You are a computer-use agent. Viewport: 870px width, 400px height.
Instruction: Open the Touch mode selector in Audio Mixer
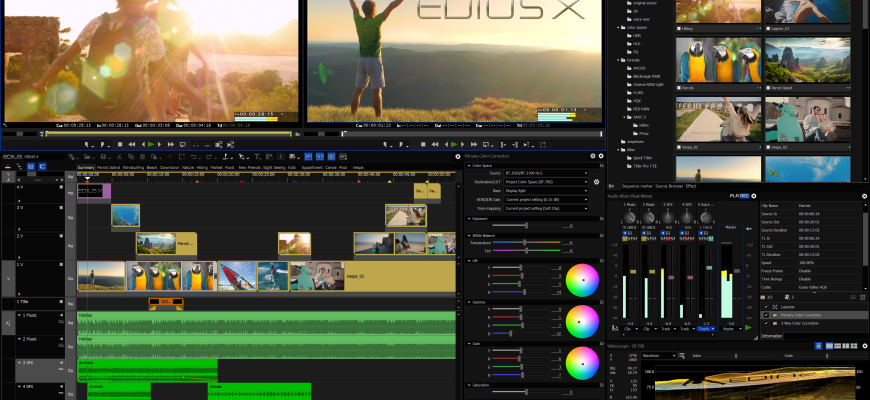click(706, 328)
